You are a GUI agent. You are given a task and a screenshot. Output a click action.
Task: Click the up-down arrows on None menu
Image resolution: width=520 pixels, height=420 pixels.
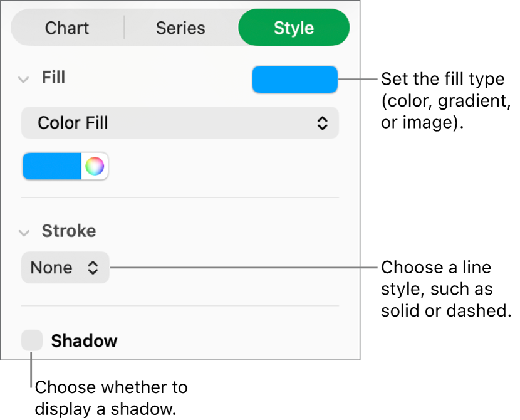click(x=93, y=268)
